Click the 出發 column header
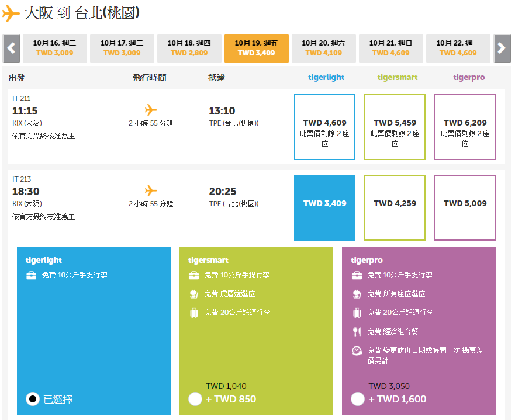The height and width of the screenshot is (420, 515). pyautogui.click(x=17, y=78)
